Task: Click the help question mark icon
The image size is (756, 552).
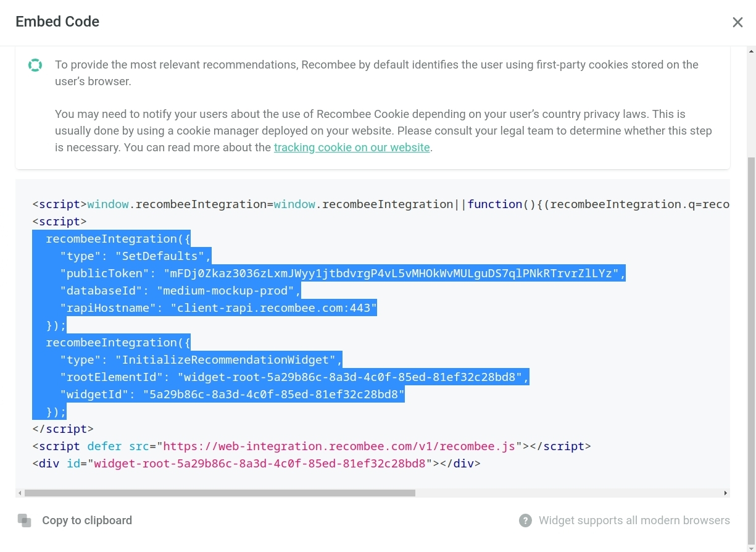Action: click(525, 521)
